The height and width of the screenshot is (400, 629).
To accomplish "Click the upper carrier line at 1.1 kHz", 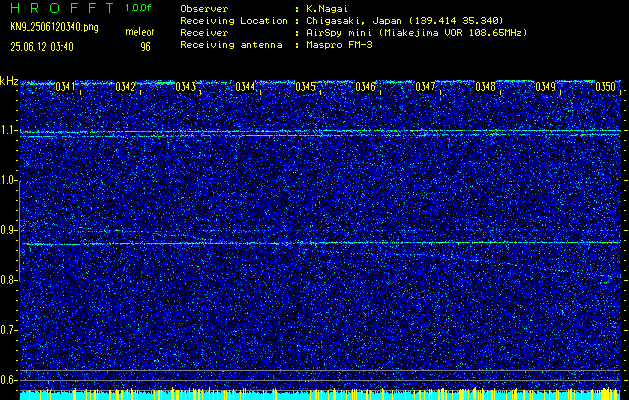I will (320, 131).
